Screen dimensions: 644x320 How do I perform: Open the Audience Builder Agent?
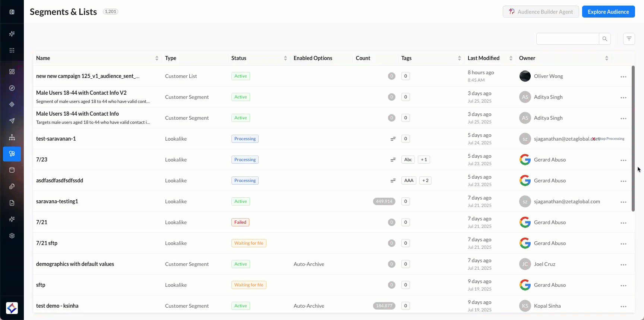[540, 12]
